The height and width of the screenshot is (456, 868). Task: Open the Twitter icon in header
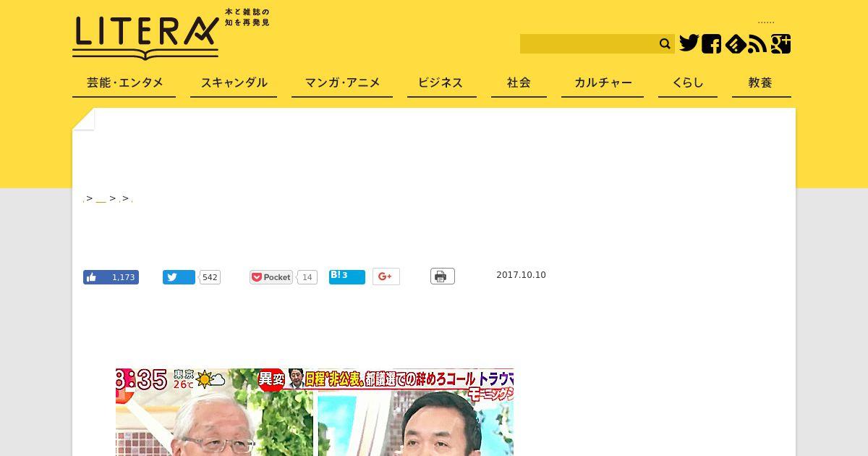tap(689, 43)
